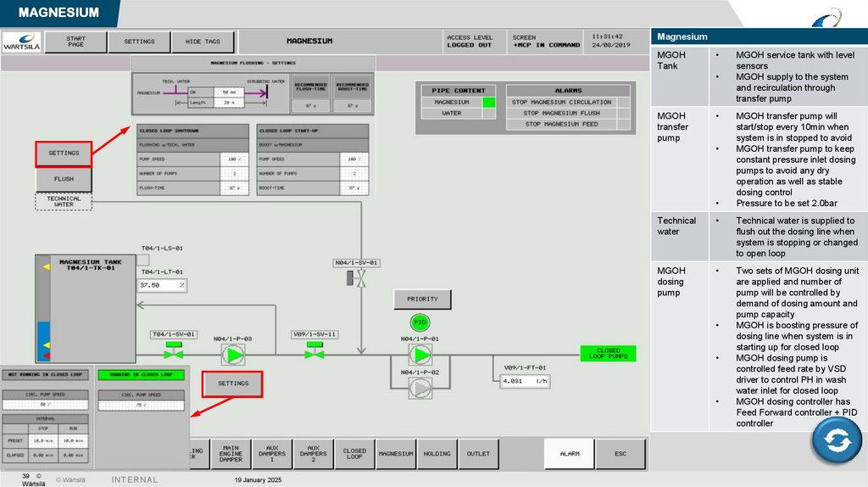The height and width of the screenshot is (487, 868).
Task: Open the Start Page
Action: tap(75, 42)
